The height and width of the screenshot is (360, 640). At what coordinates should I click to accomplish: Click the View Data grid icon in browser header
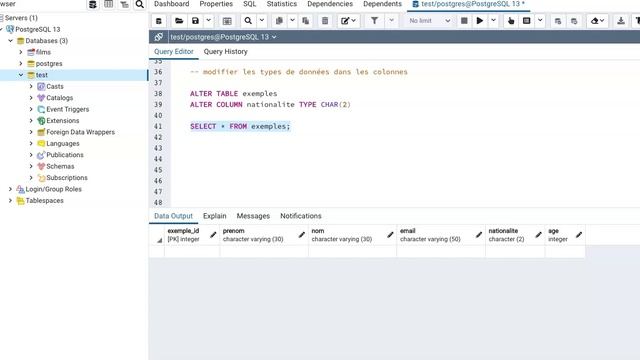pyautogui.click(x=109, y=4)
